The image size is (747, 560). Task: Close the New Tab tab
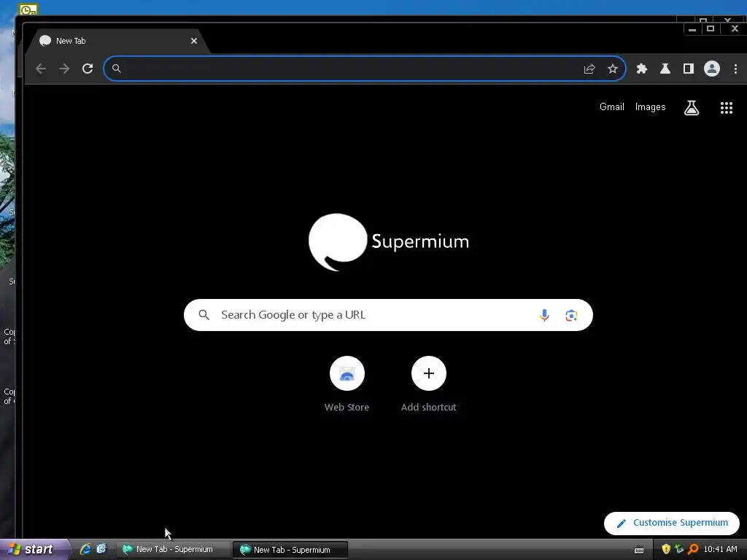click(194, 41)
